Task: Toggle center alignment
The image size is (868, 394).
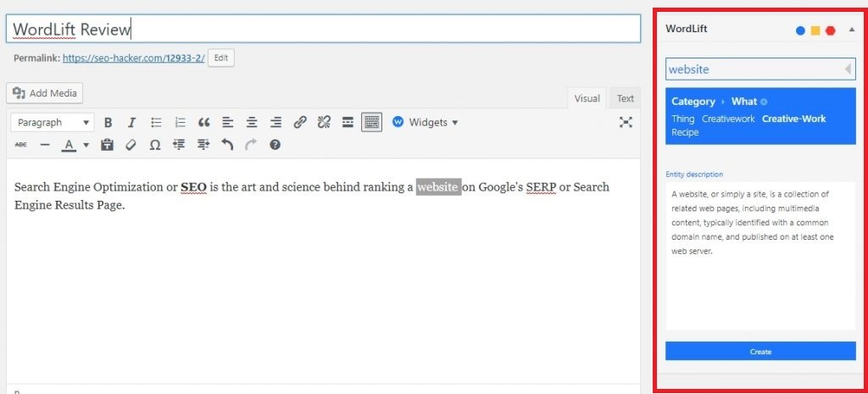Action: [252, 122]
